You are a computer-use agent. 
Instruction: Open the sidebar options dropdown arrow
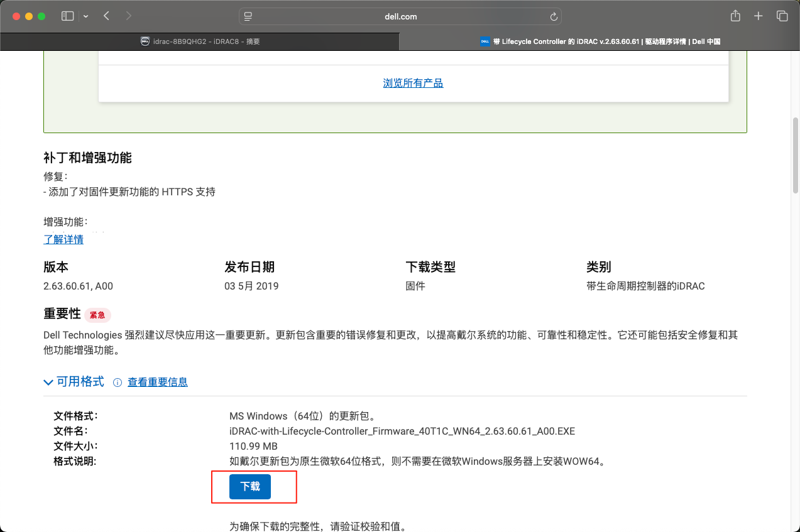click(x=85, y=16)
